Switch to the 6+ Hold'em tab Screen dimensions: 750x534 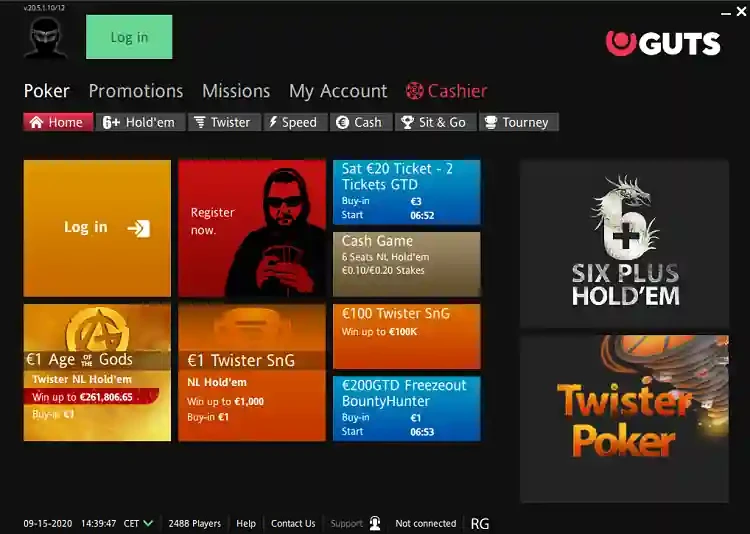(x=139, y=122)
